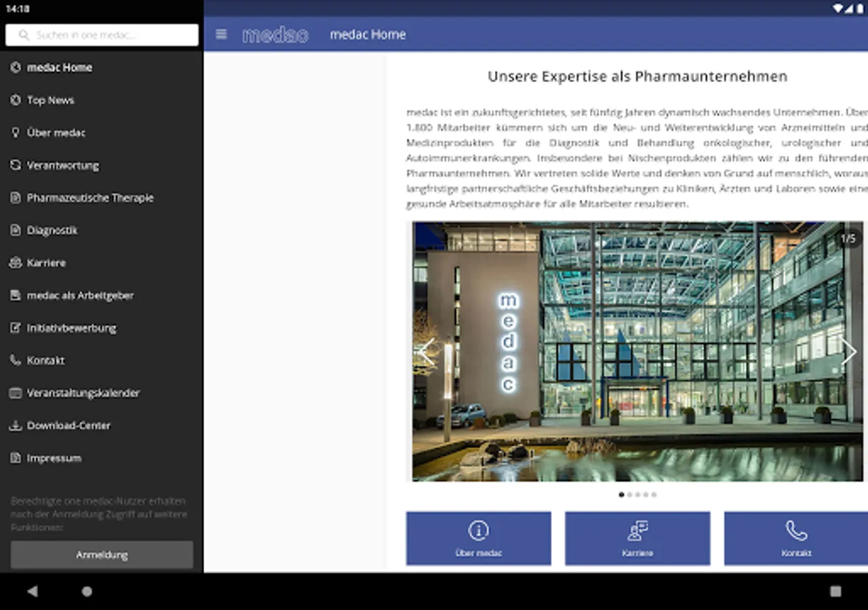
Task: Click the 14:18 clock in status bar
Action: 18,9
